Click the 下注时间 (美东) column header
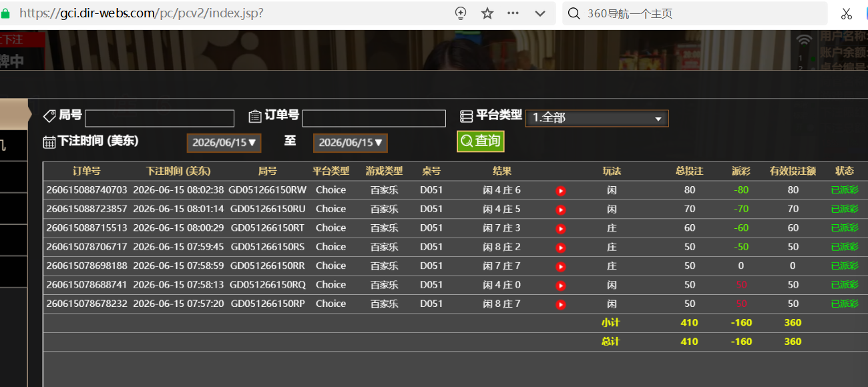 pos(178,171)
